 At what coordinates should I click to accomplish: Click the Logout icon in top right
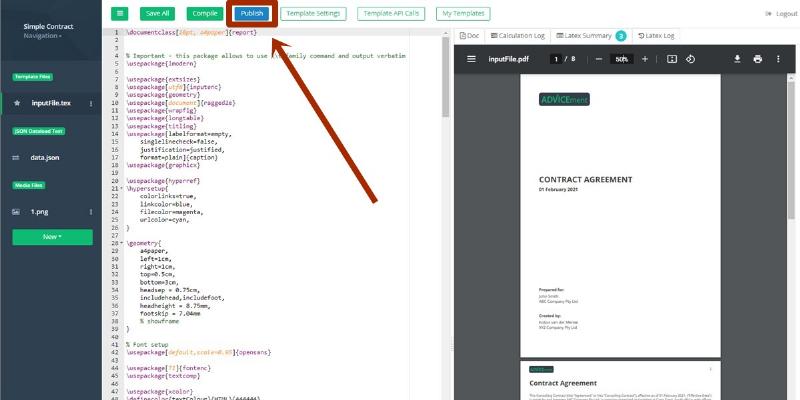[x=768, y=14]
